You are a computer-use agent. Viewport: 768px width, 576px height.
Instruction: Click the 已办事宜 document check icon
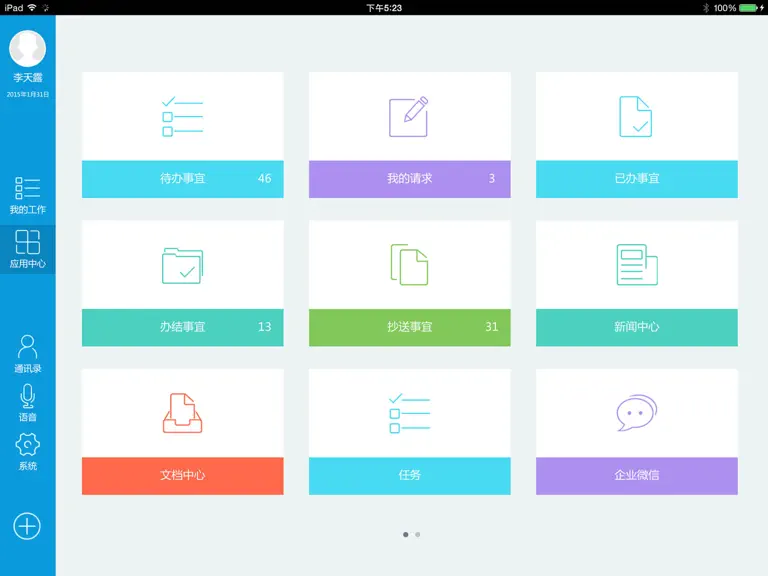pos(636,117)
